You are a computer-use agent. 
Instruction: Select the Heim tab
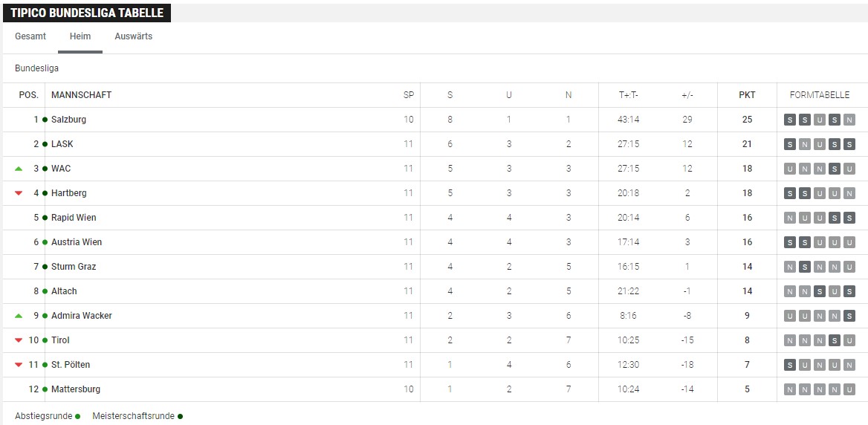80,36
